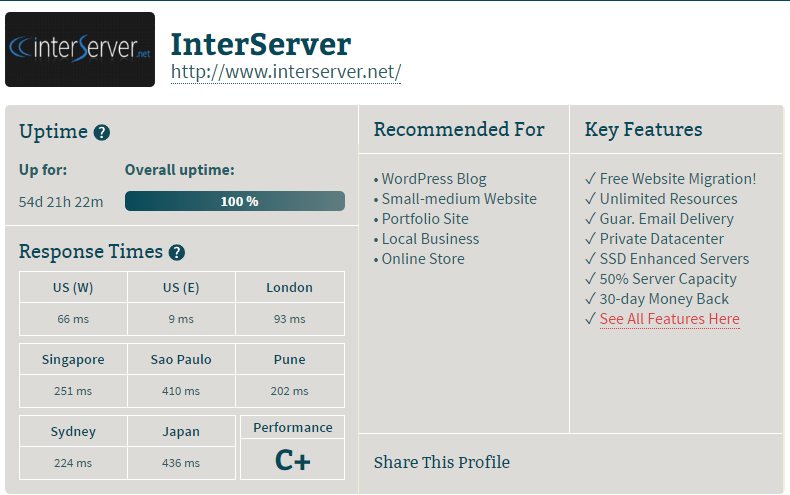This screenshot has height=495, width=790.
Task: Click the Performance label above the grade
Action: (x=293, y=427)
